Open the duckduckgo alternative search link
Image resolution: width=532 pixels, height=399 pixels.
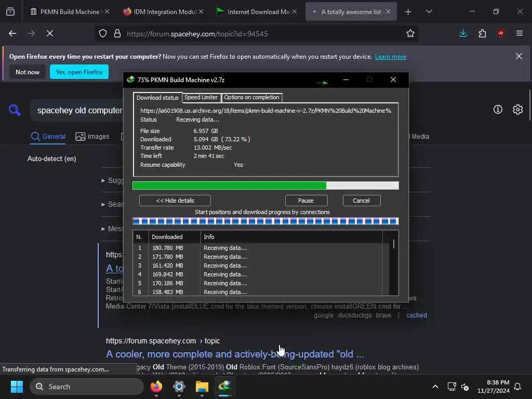coord(354,315)
